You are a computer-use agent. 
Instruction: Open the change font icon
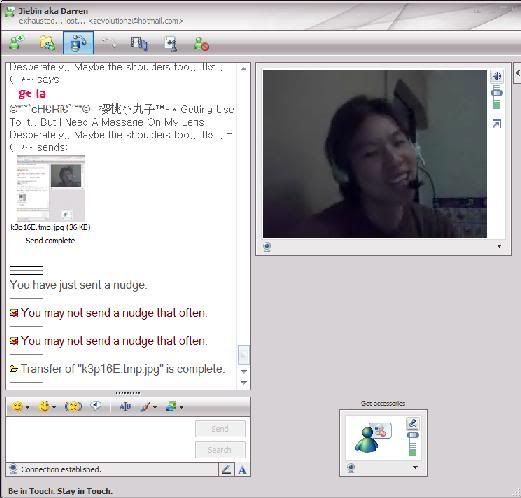pyautogui.click(x=125, y=407)
